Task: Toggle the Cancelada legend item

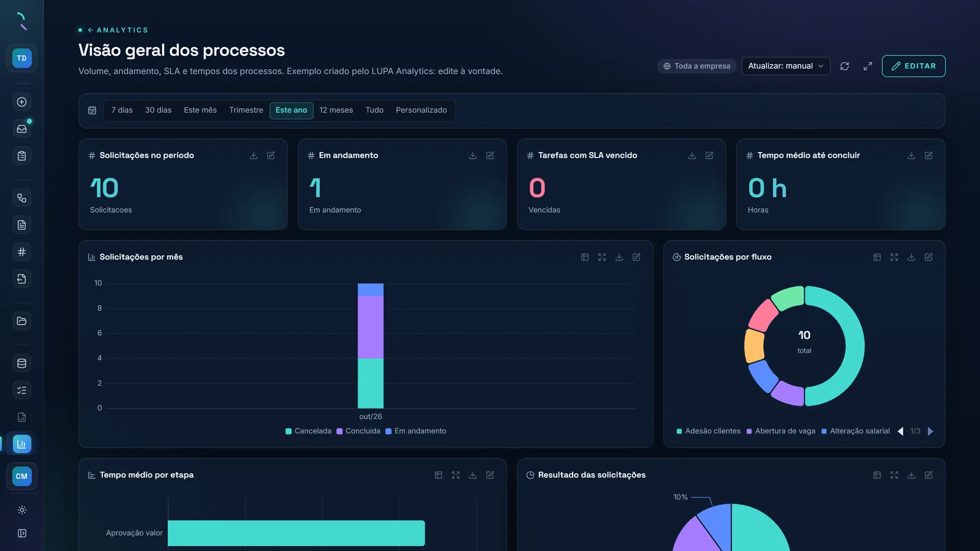Action: pyautogui.click(x=308, y=431)
